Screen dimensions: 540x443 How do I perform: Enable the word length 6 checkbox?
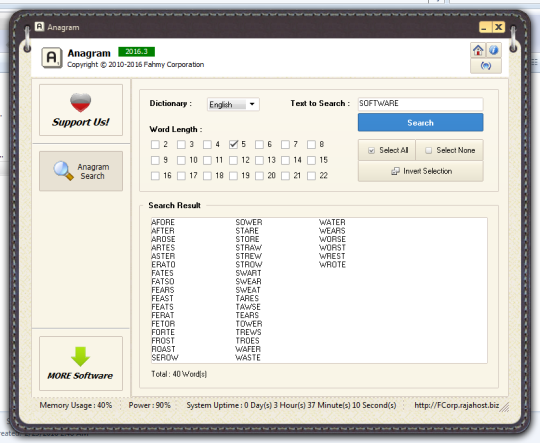click(259, 144)
